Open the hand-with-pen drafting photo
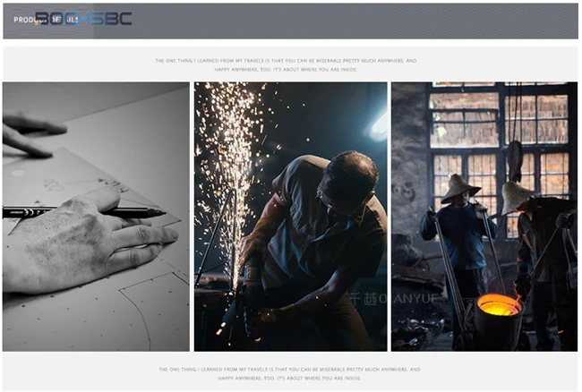This screenshot has height=392, width=582. [96, 217]
